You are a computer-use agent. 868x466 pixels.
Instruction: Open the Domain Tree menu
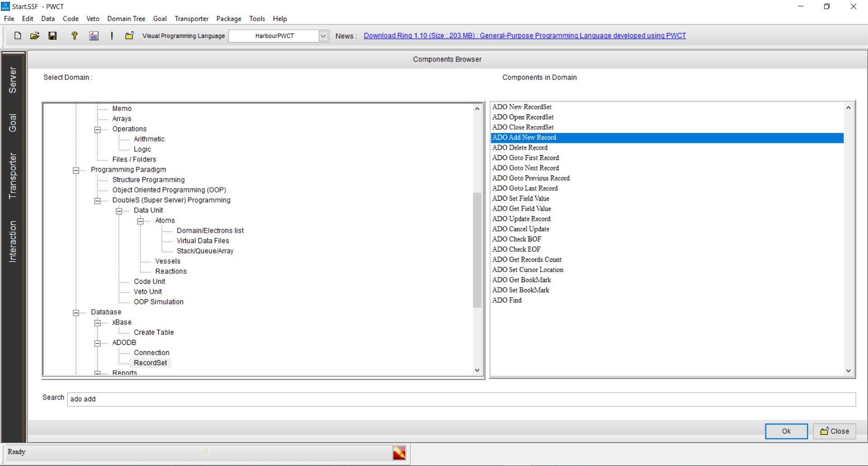[x=126, y=19]
